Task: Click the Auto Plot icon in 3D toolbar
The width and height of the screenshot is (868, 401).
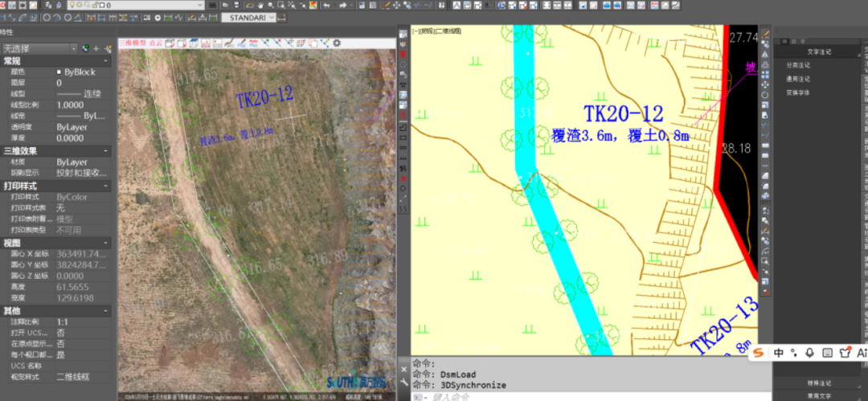Action: (253, 43)
